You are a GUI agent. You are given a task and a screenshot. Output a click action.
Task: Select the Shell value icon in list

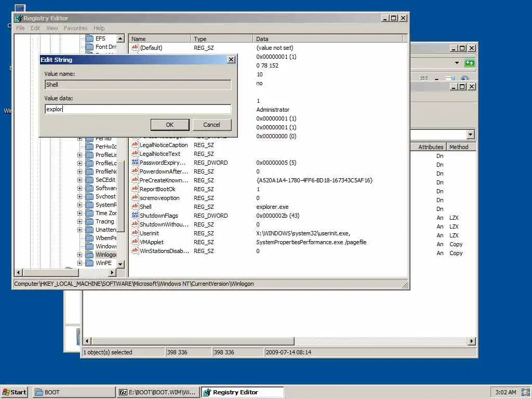click(x=135, y=206)
